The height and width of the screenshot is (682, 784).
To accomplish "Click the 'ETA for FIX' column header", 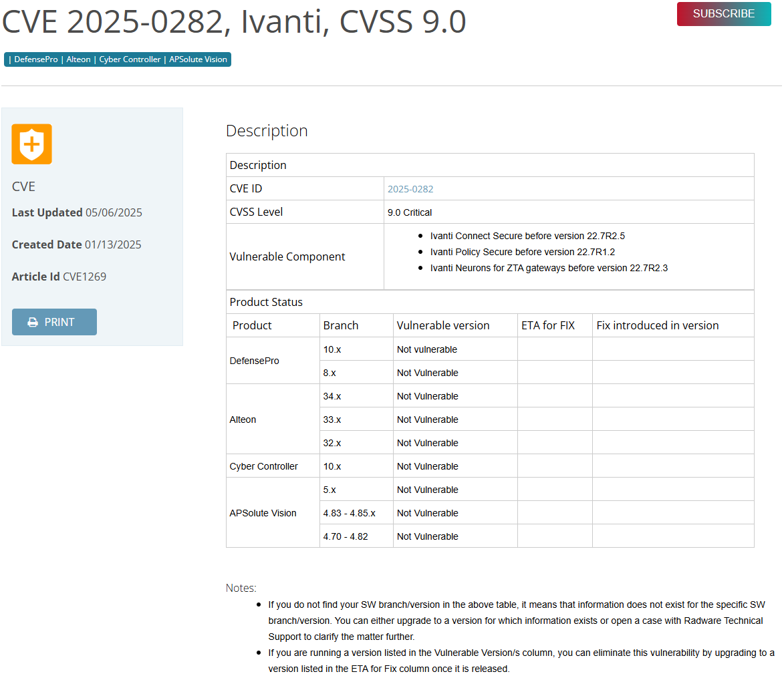I will [x=548, y=325].
